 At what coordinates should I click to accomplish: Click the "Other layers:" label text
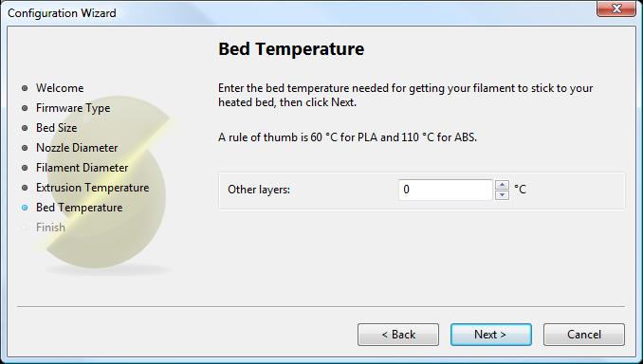[x=259, y=190]
